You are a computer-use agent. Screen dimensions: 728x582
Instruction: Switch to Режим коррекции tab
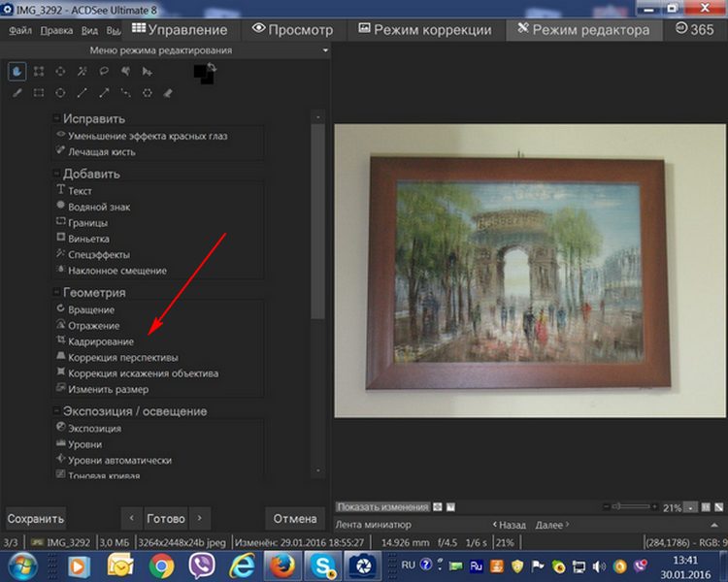click(x=425, y=30)
